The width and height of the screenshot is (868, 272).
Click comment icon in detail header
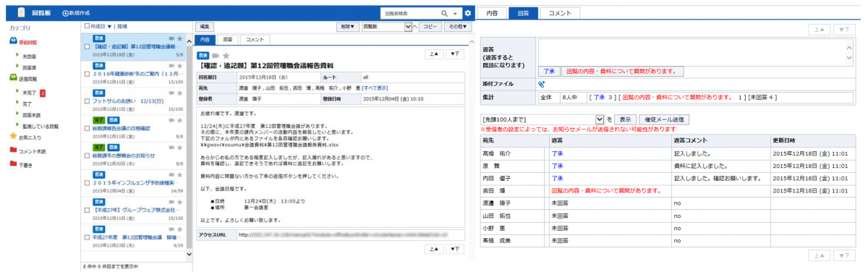tap(216, 55)
